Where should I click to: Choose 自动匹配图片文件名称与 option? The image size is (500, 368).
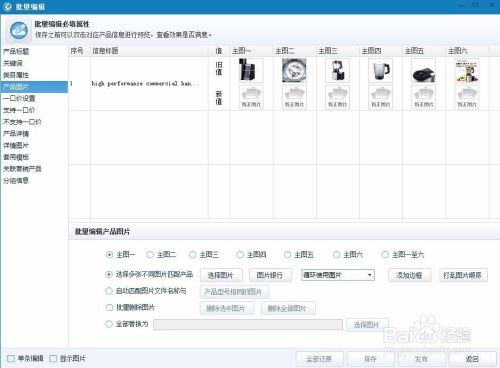pos(109,291)
